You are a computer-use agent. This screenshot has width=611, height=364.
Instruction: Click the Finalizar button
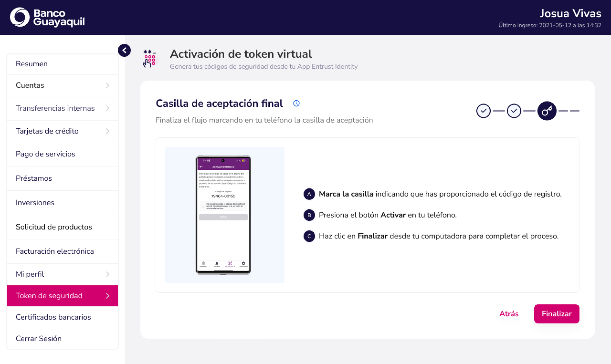point(556,314)
